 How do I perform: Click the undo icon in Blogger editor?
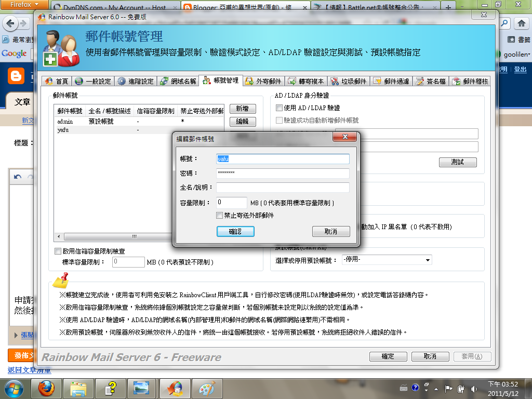pos(18,177)
